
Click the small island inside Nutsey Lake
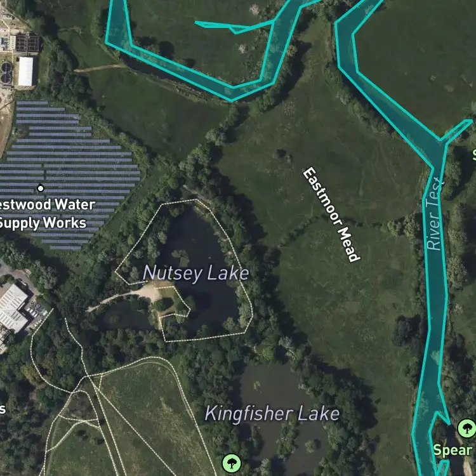(x=181, y=258)
